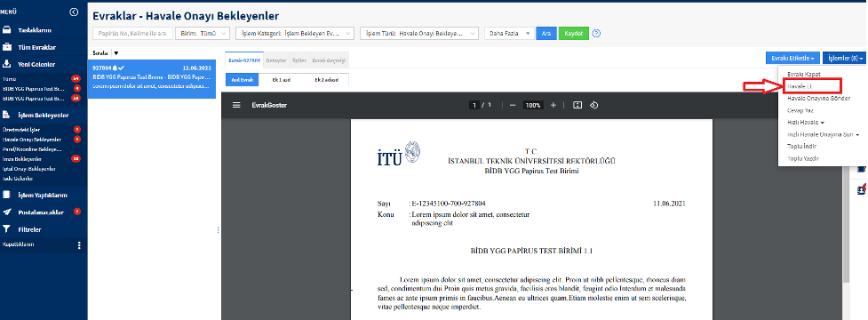Image resolution: width=868 pixels, height=320 pixels.
Task: Zoom out the PDF with minus icon
Action: 513,105
